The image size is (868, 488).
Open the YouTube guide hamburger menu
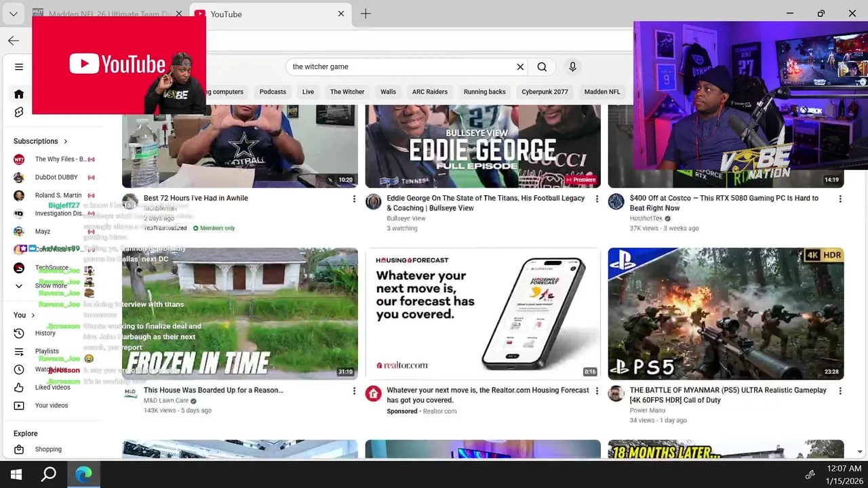[19, 66]
